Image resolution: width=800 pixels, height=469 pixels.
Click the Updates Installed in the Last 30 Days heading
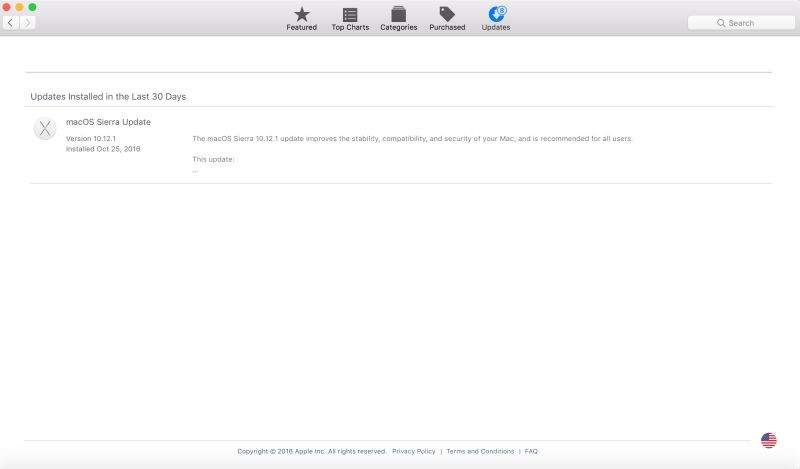pos(108,96)
